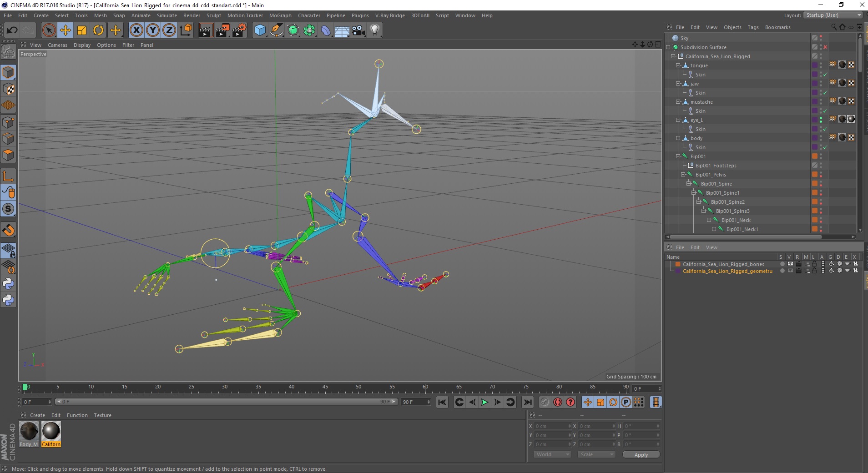
Task: Switch coordinate system icon
Action: pos(186,30)
